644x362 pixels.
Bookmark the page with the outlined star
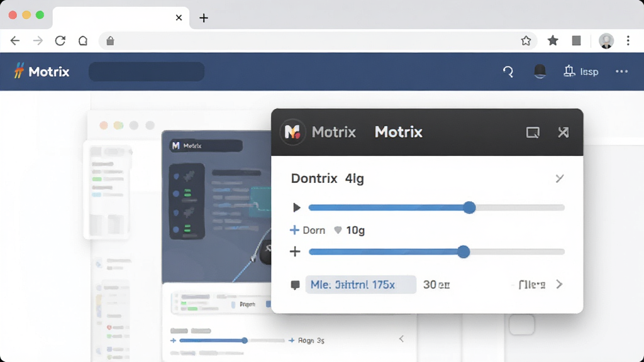point(526,41)
